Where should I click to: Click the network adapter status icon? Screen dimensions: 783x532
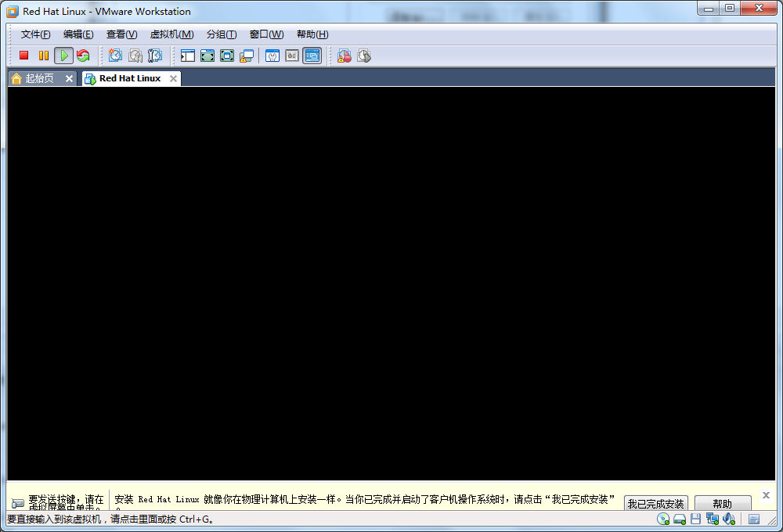tap(712, 519)
